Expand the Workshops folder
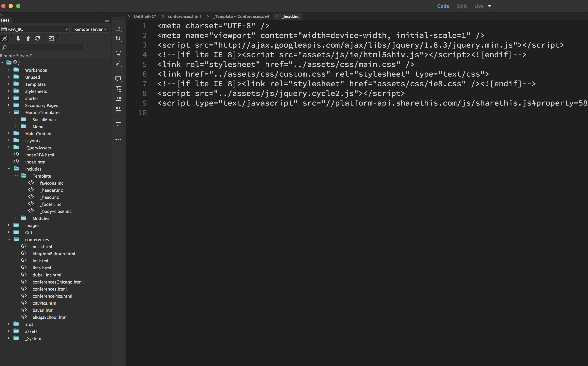The image size is (588, 366). pyautogui.click(x=9, y=70)
